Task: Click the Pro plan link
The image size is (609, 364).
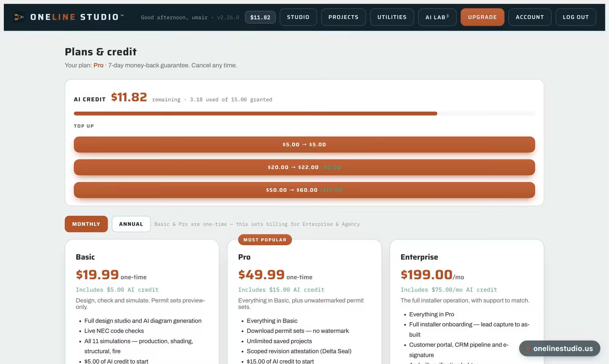Action: [98, 65]
